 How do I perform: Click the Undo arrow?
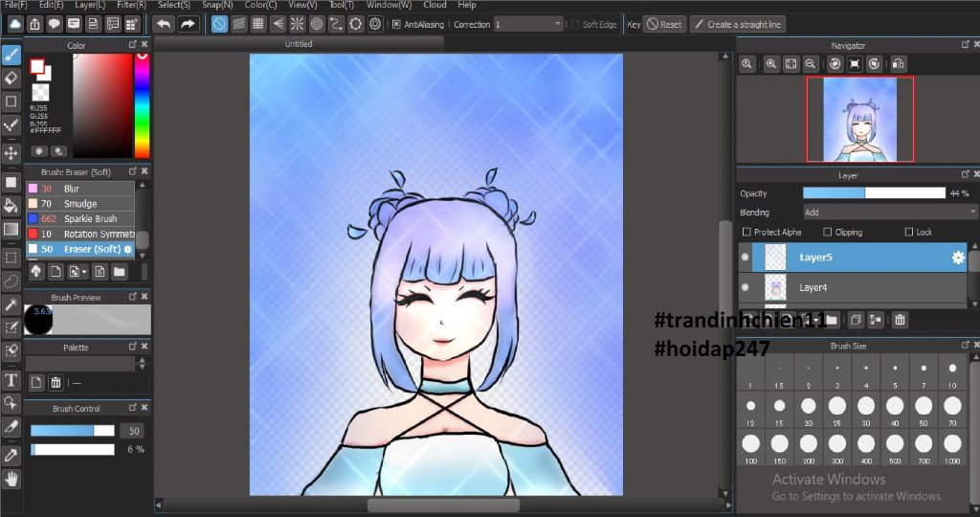[x=163, y=24]
